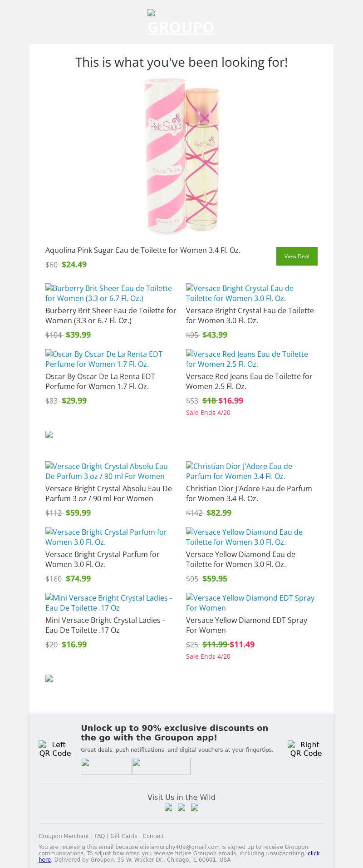Click the left app store badge
This screenshot has height=868, width=363.
[x=106, y=766]
